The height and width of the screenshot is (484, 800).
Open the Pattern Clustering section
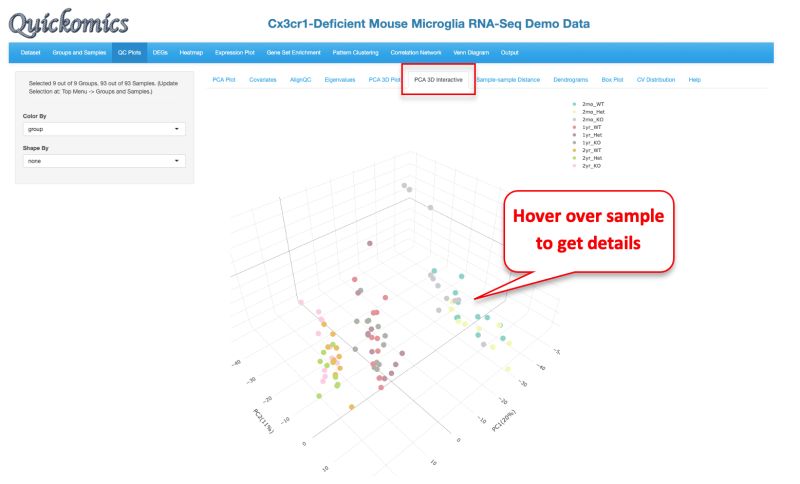[x=355, y=53]
